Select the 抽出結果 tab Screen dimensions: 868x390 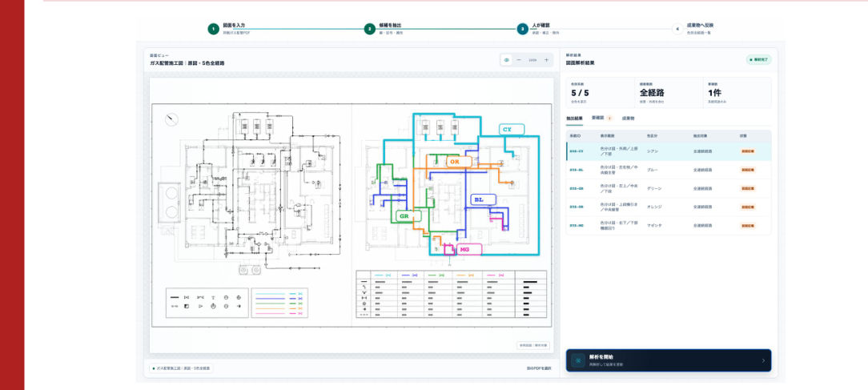575,118
